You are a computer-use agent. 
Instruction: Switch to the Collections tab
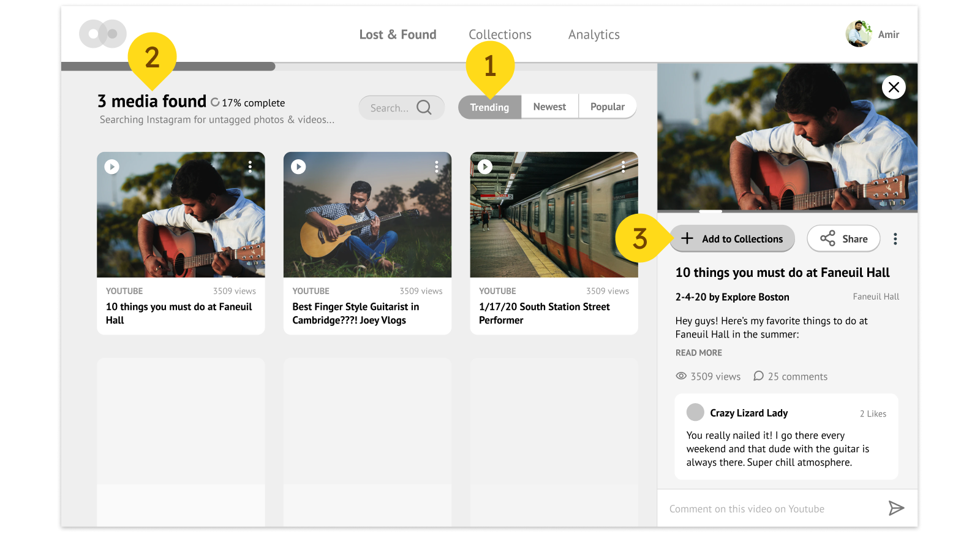(500, 35)
